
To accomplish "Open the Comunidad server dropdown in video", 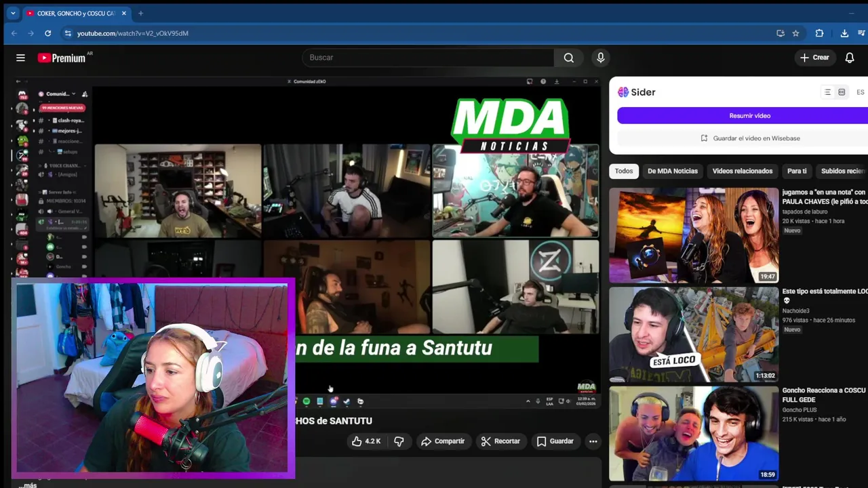I will 61,94.
